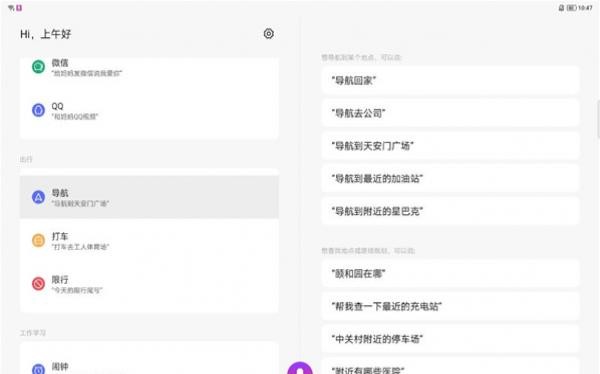
Task: Tap the partially visible "附近有哪些医院" suggestion
Action: pyautogui.click(x=450, y=367)
